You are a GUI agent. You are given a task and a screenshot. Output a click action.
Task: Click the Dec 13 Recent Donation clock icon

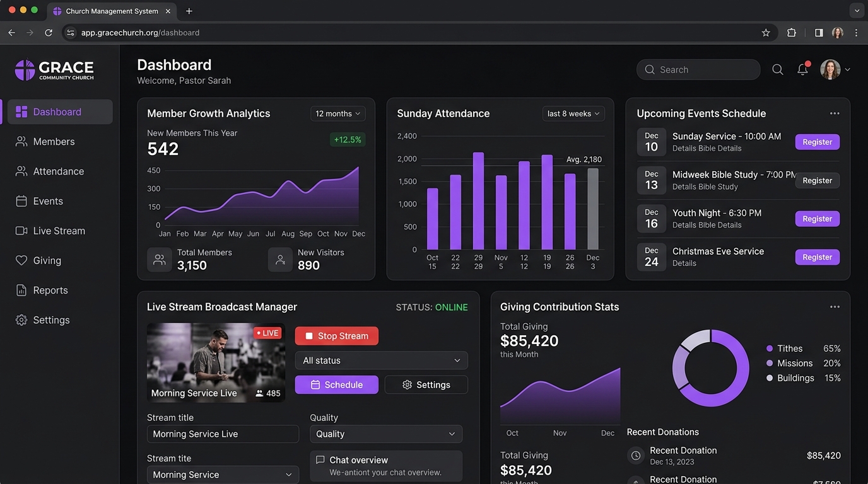tap(636, 455)
